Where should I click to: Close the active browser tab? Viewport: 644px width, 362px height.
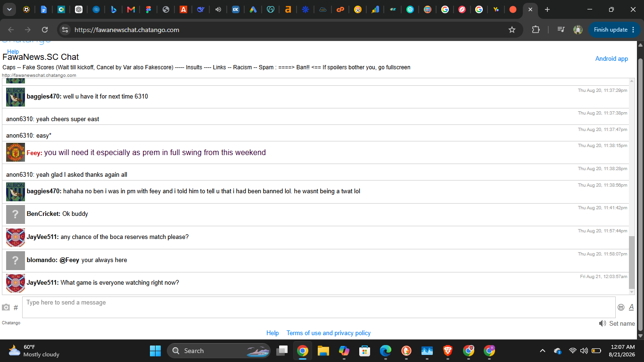point(530,9)
